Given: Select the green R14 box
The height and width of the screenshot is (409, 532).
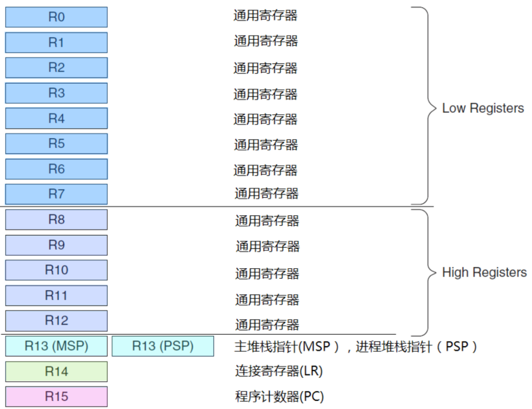Looking at the screenshot, I should 56,371.
